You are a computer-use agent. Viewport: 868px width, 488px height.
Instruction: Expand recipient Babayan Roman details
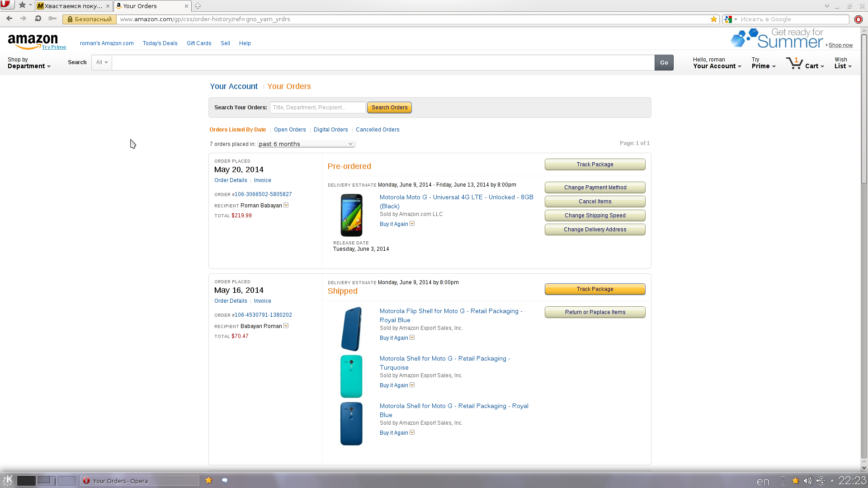click(286, 326)
